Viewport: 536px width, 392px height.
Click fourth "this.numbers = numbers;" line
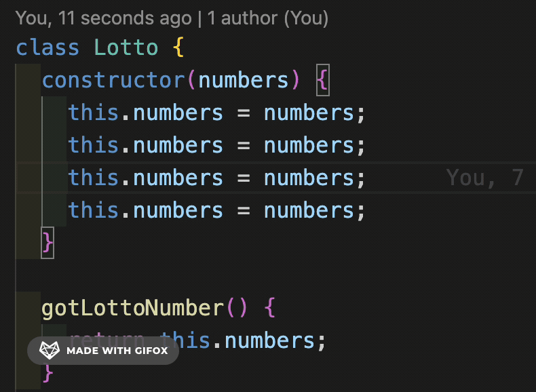pos(216,210)
